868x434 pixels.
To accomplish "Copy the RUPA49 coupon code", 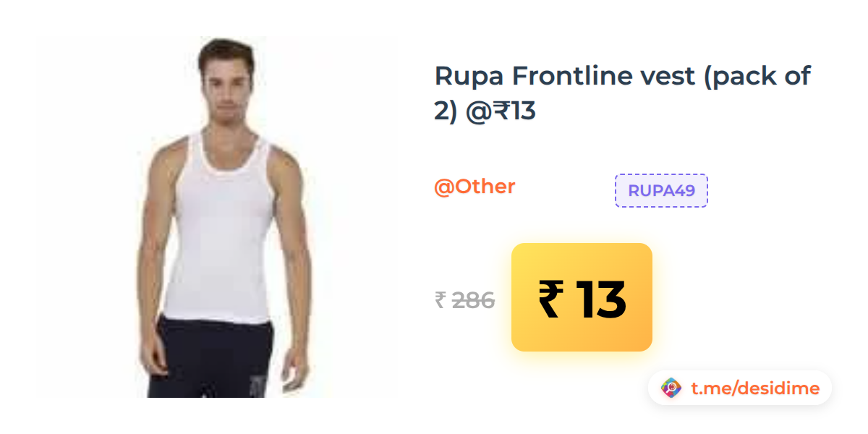I will (x=661, y=191).
